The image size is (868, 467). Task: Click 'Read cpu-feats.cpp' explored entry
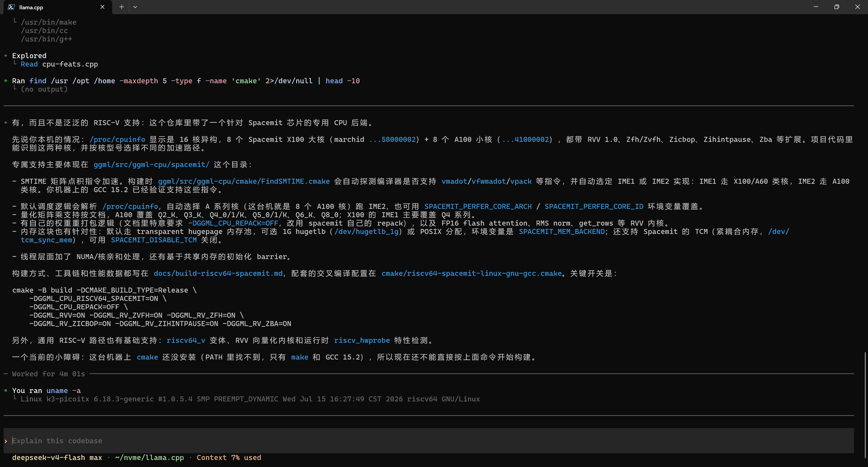click(x=59, y=64)
